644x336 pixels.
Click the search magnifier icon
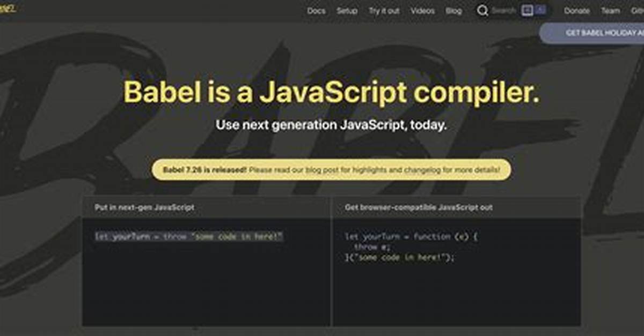coord(482,11)
